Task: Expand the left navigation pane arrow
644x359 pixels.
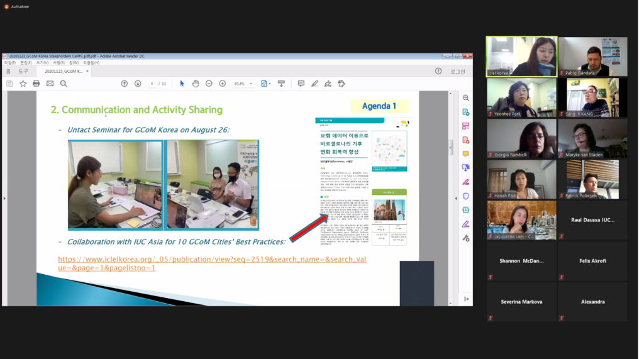Action: point(4,198)
